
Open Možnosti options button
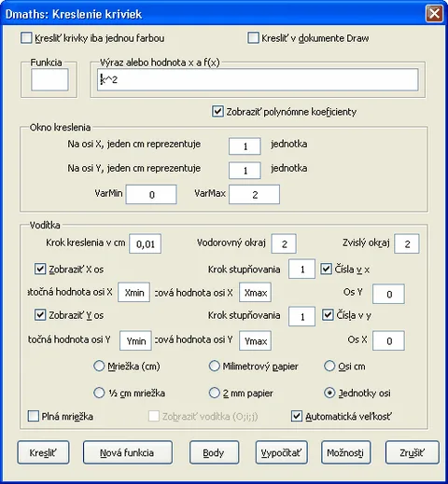[345, 452]
